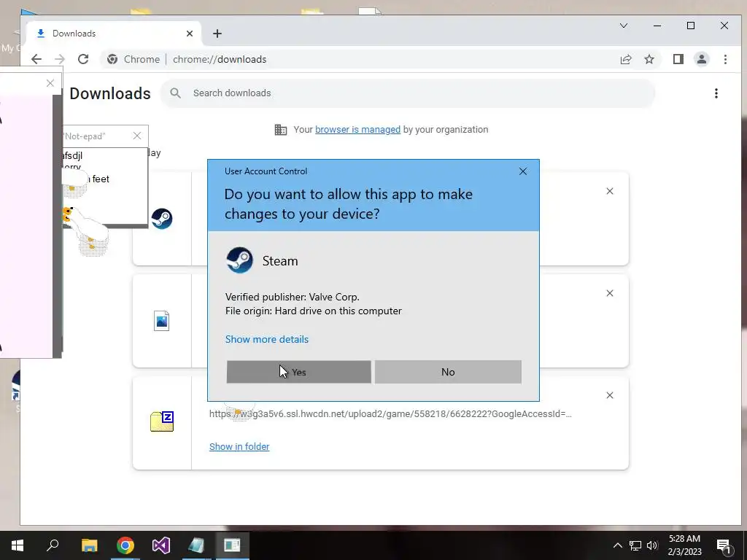Image resolution: width=747 pixels, height=560 pixels.
Task: Open Show more details link in UAC dialog
Action: 267,339
